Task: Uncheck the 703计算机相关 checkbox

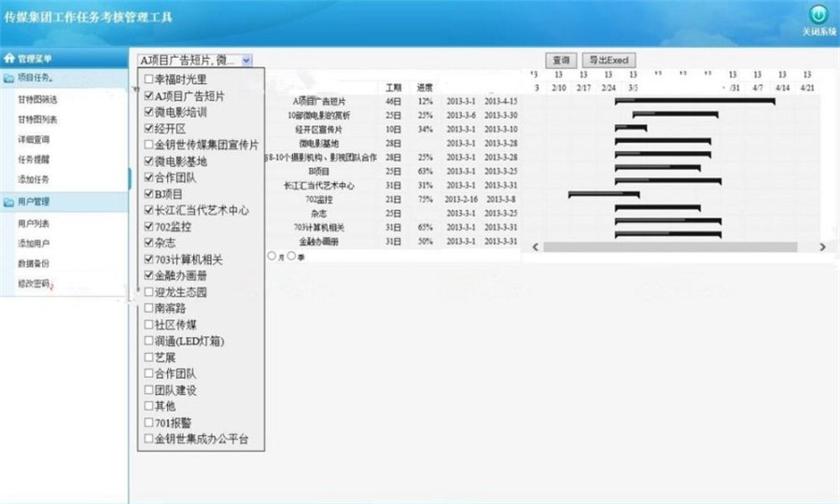Action: (x=148, y=259)
